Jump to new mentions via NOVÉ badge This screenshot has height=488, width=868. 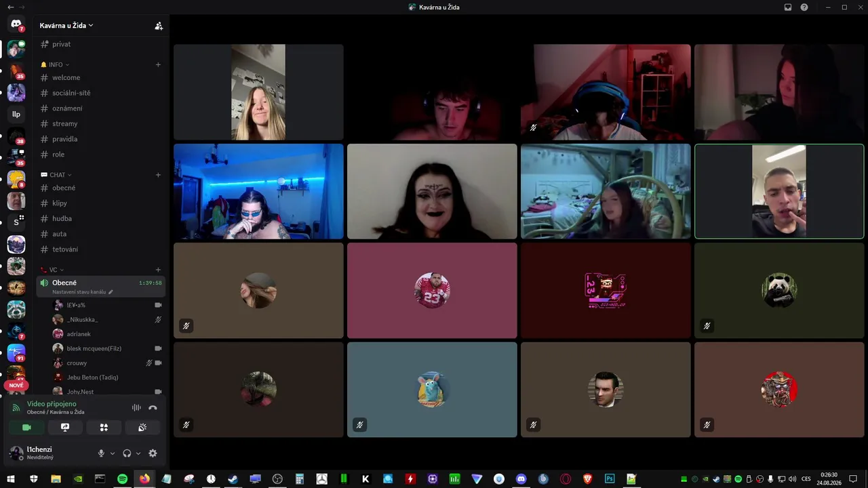[x=16, y=386]
